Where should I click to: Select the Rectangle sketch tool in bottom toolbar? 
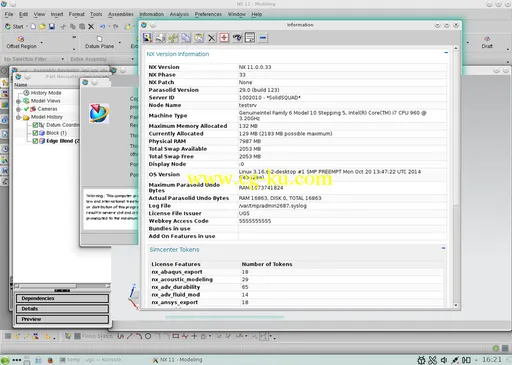[176, 336]
